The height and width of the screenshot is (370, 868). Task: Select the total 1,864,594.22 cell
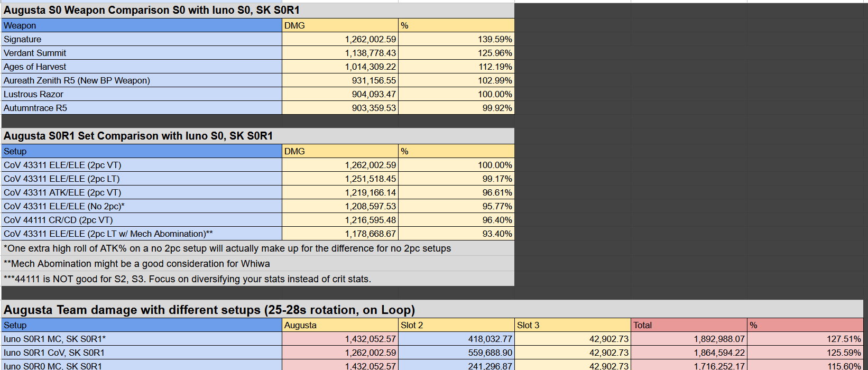click(x=689, y=353)
